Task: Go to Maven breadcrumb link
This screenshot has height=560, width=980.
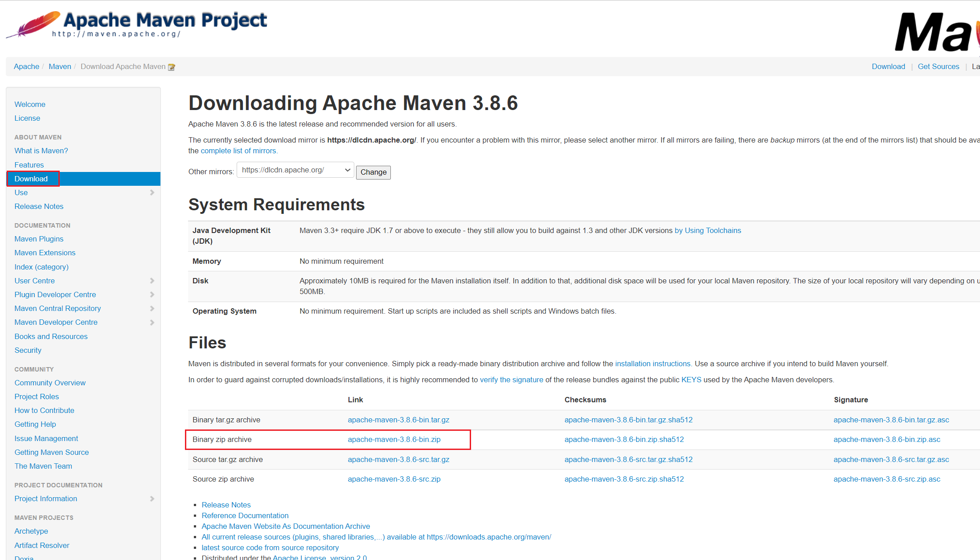Action: pyautogui.click(x=60, y=66)
